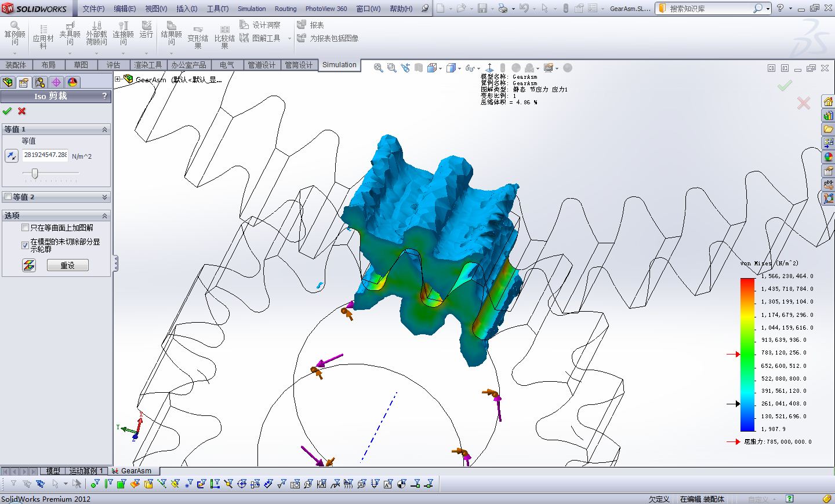The image size is (835, 504).
Task: Click the Print icon in the title toolbar
Action: [x=503, y=9]
